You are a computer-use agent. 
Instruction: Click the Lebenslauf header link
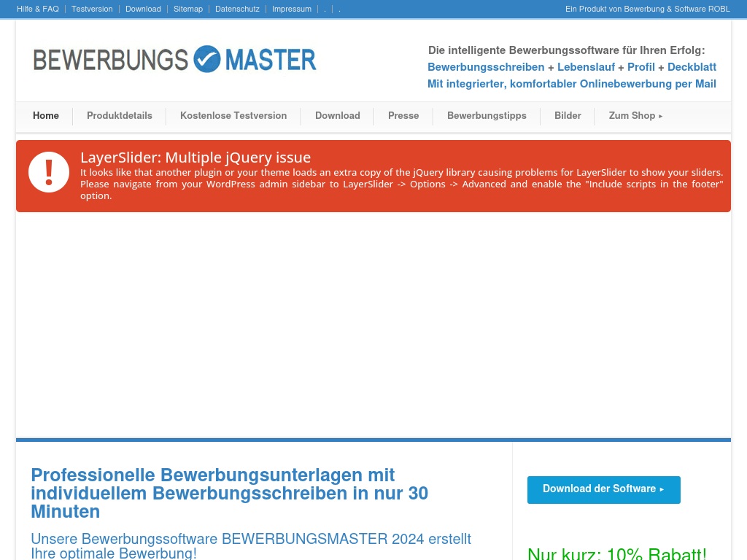[586, 67]
